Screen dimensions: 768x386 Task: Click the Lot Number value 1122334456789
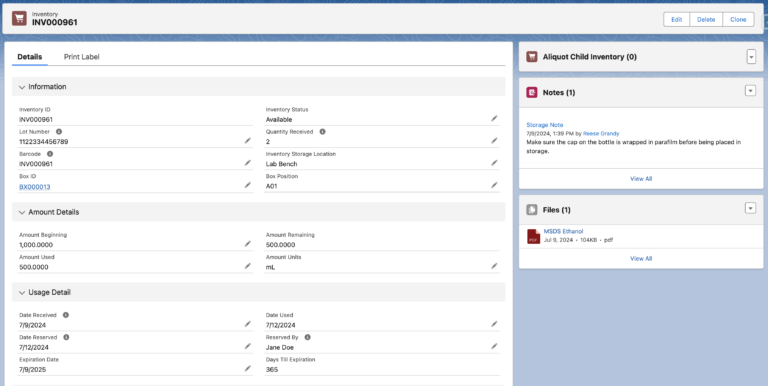tap(44, 142)
